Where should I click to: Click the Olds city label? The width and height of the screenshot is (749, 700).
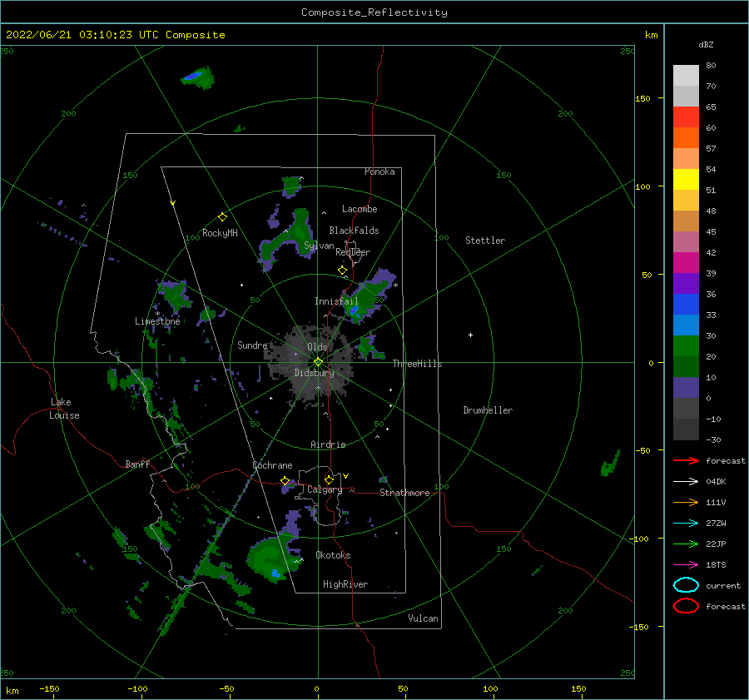317,347
